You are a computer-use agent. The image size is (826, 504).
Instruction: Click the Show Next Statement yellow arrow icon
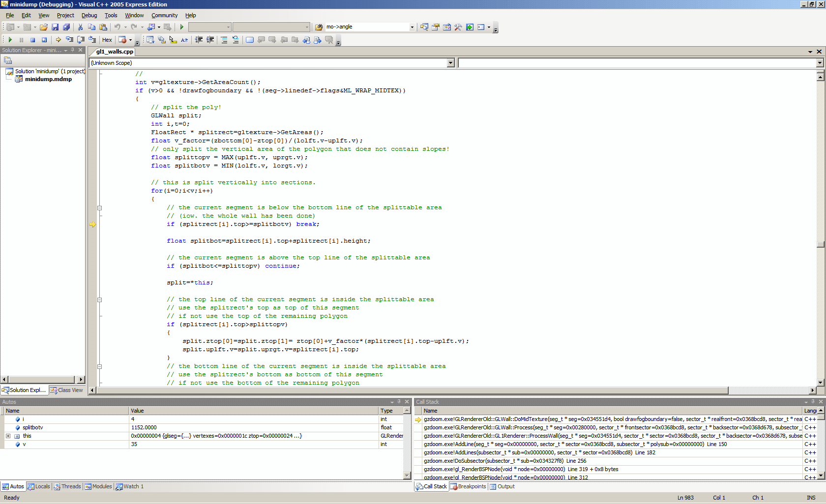(x=59, y=40)
